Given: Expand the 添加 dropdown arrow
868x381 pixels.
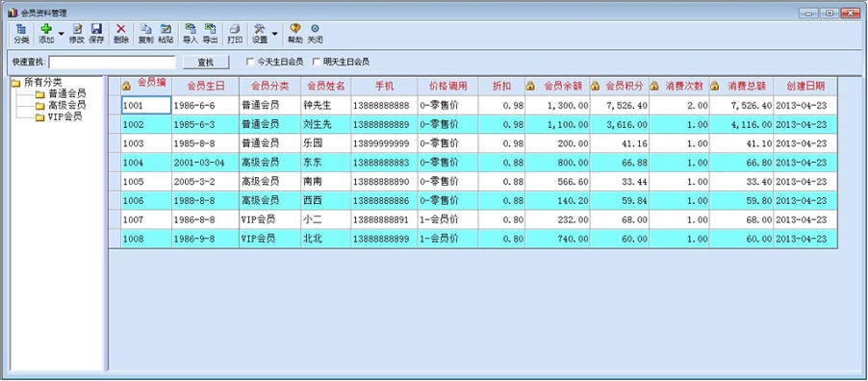Looking at the screenshot, I should coord(61,34).
